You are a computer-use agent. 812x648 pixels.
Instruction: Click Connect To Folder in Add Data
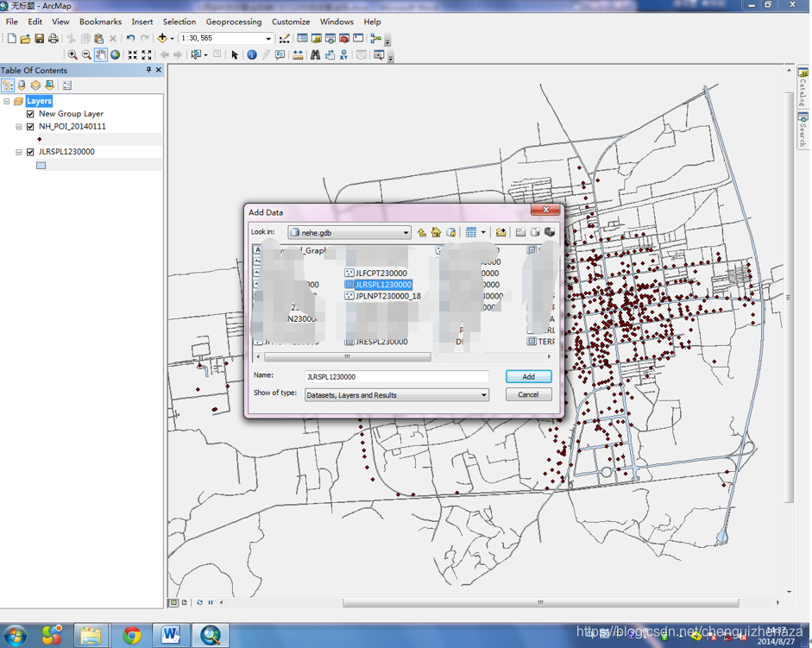(x=500, y=233)
